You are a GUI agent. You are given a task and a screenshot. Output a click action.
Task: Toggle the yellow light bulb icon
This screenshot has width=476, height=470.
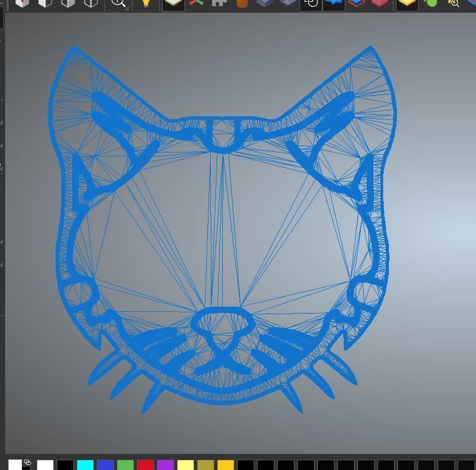point(146,3)
